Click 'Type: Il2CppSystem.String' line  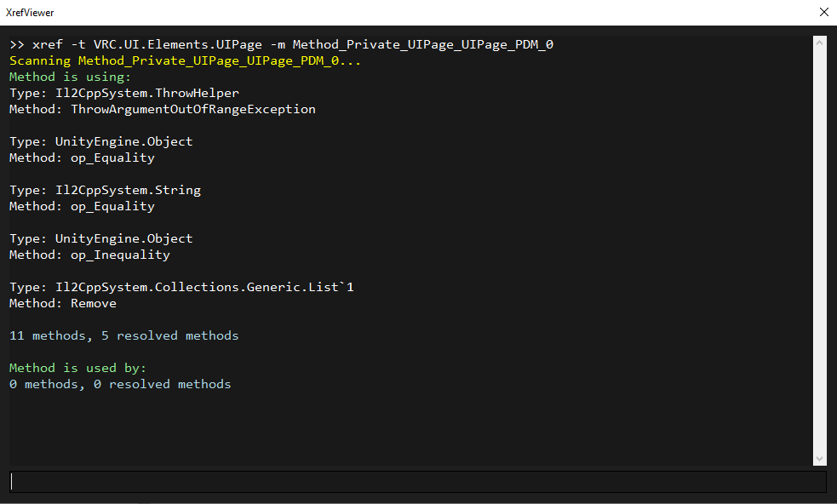[106, 190]
